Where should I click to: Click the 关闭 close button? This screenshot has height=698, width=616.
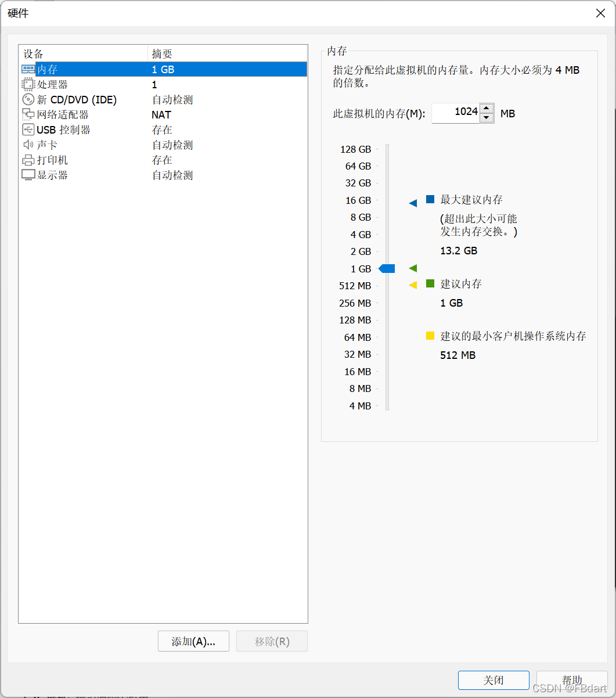493,680
